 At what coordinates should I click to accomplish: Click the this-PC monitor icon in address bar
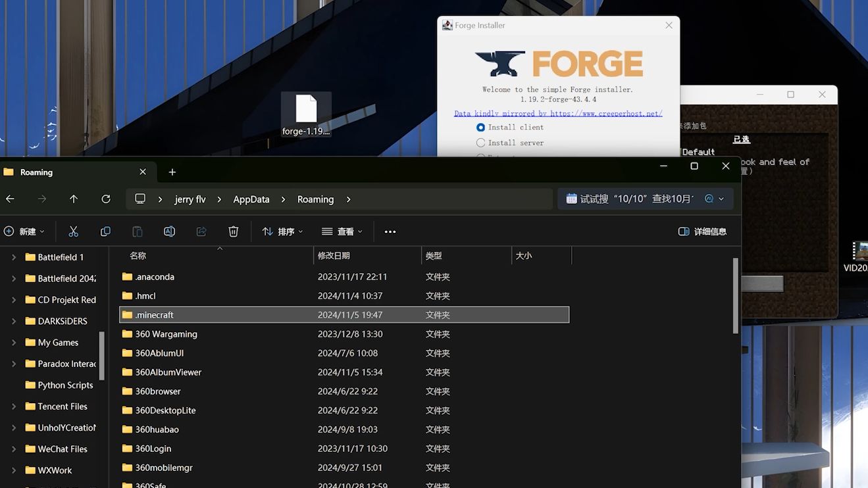tap(140, 199)
